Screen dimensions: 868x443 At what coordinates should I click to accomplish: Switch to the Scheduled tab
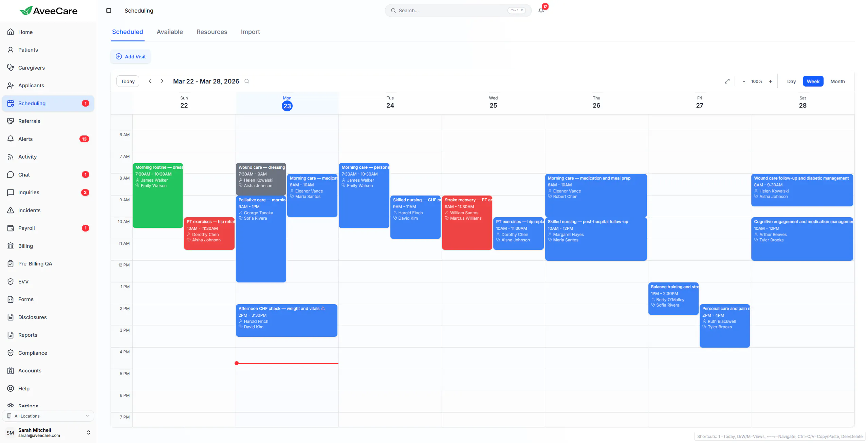(128, 32)
